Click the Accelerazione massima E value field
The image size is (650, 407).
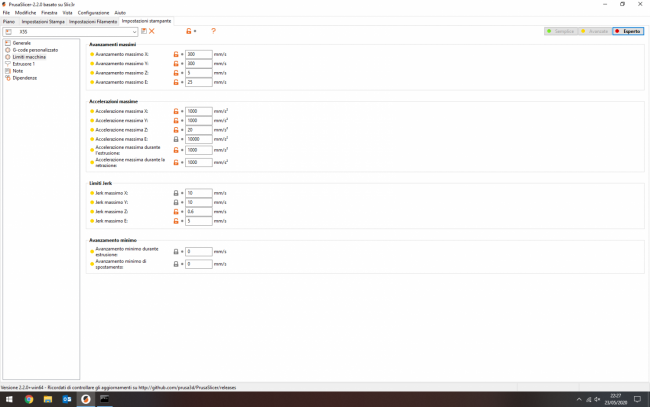tap(199, 139)
